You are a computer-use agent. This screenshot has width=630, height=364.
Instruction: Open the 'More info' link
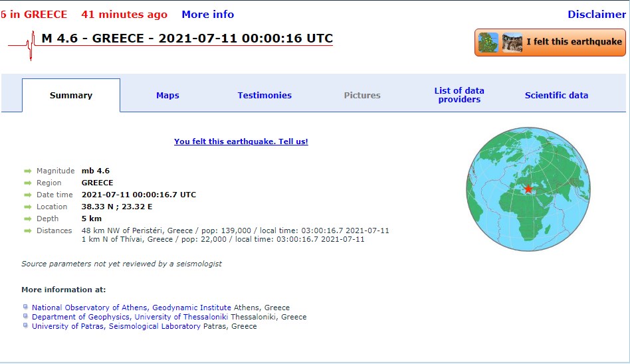click(x=207, y=15)
